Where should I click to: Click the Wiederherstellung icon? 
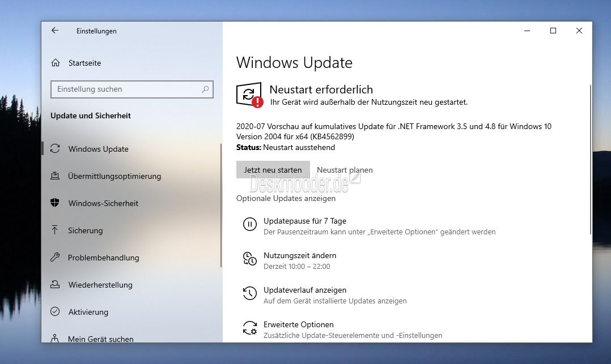(x=55, y=284)
